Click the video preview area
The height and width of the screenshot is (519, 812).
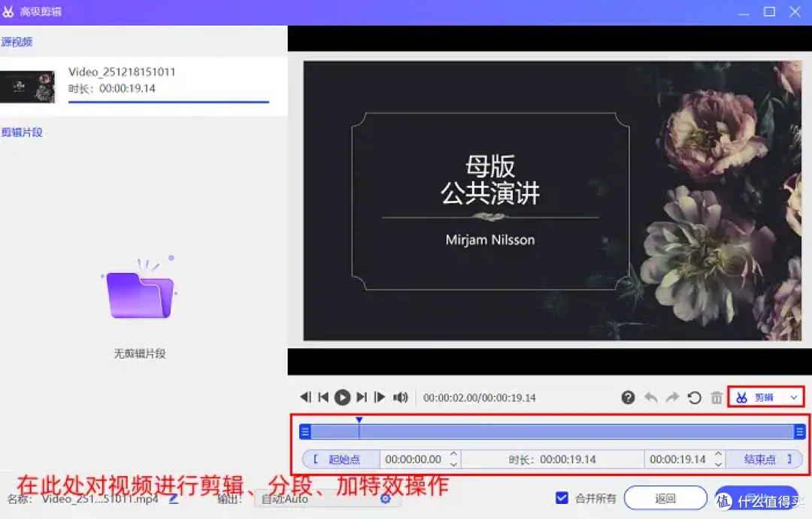[552, 200]
